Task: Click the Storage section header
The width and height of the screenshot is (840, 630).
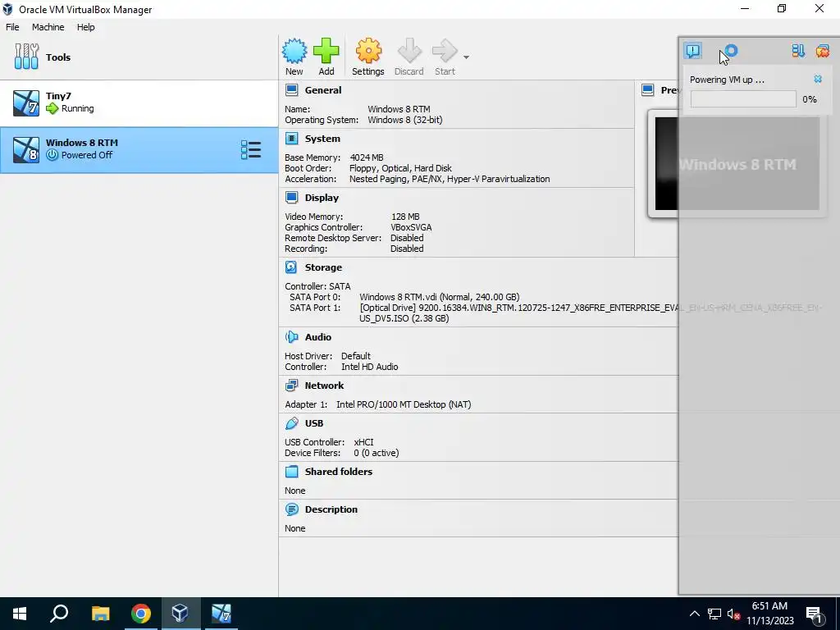Action: [x=323, y=267]
